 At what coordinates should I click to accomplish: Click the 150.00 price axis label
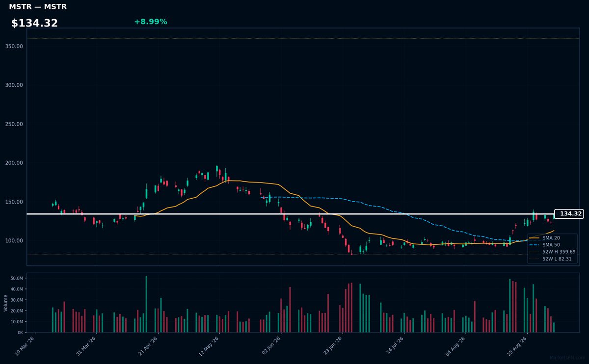tap(14, 202)
